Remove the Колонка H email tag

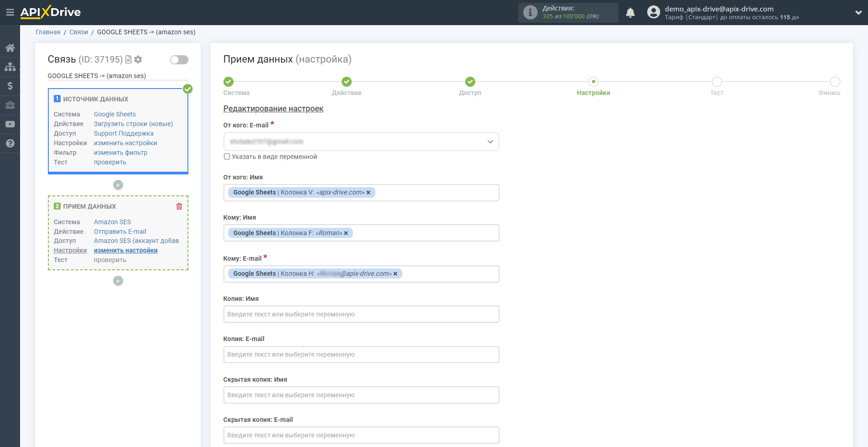click(395, 274)
